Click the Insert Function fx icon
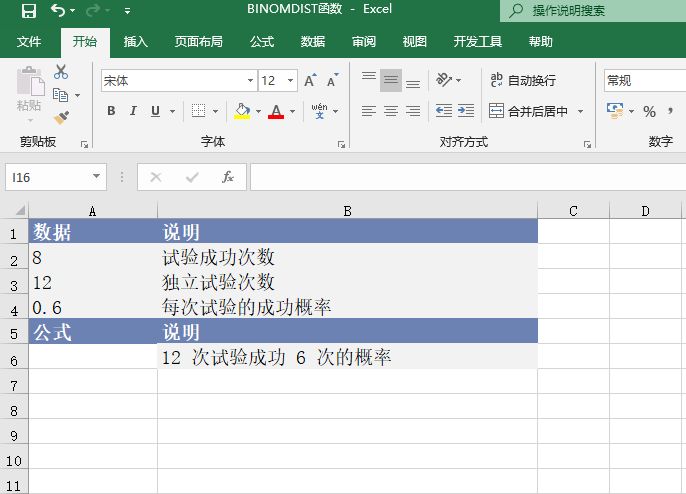 228,177
